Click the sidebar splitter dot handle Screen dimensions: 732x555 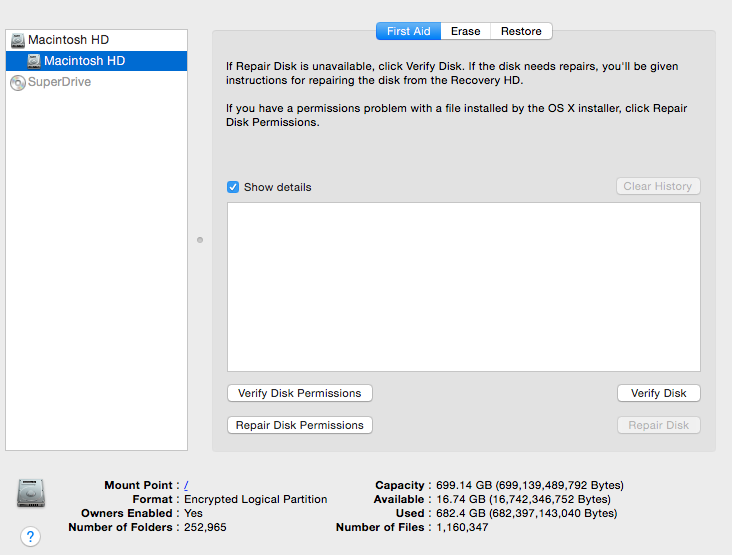(200, 240)
